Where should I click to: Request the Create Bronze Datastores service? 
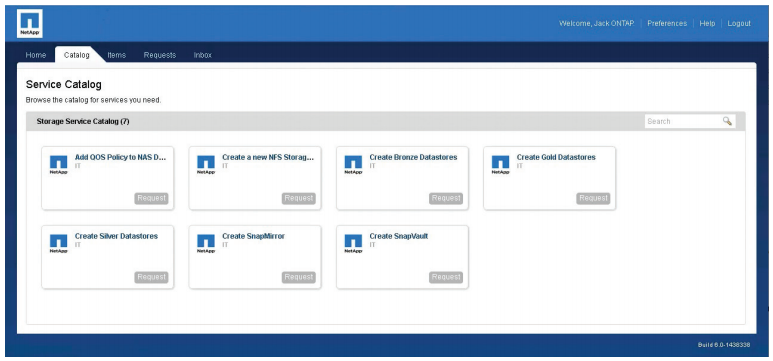coord(446,198)
